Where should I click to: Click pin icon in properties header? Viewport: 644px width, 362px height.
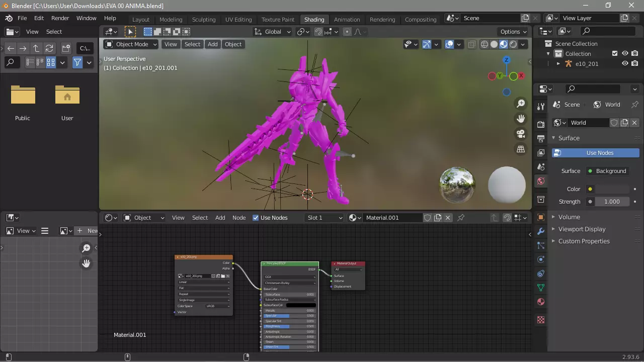click(635, 105)
